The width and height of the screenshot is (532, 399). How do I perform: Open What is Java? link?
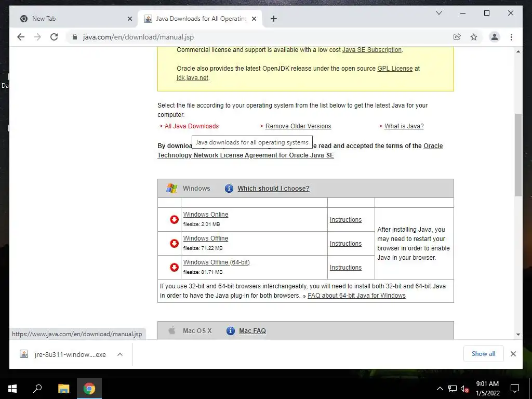pos(404,126)
